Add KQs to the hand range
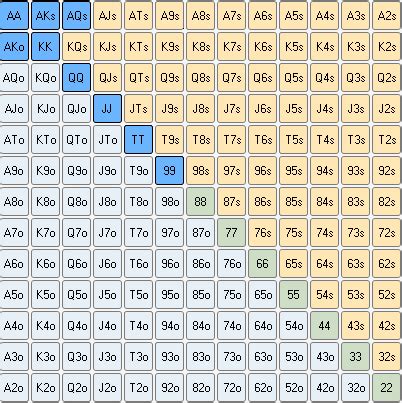 [x=76, y=46]
